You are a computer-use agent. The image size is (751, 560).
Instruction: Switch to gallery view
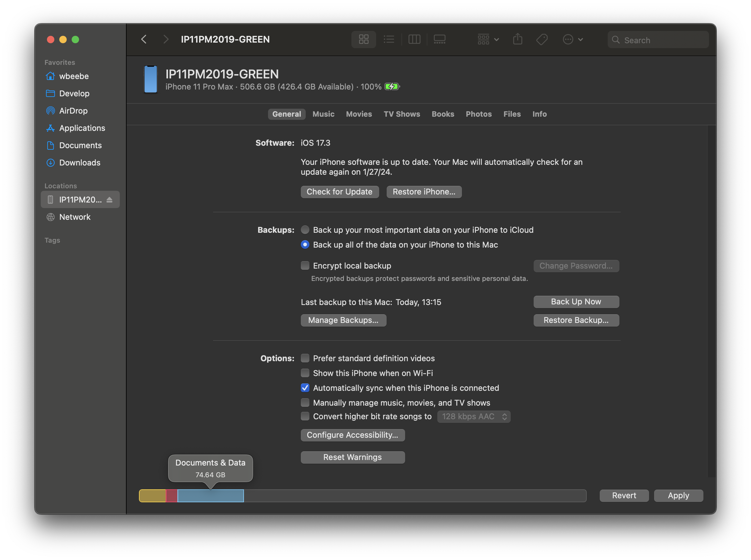(x=439, y=39)
